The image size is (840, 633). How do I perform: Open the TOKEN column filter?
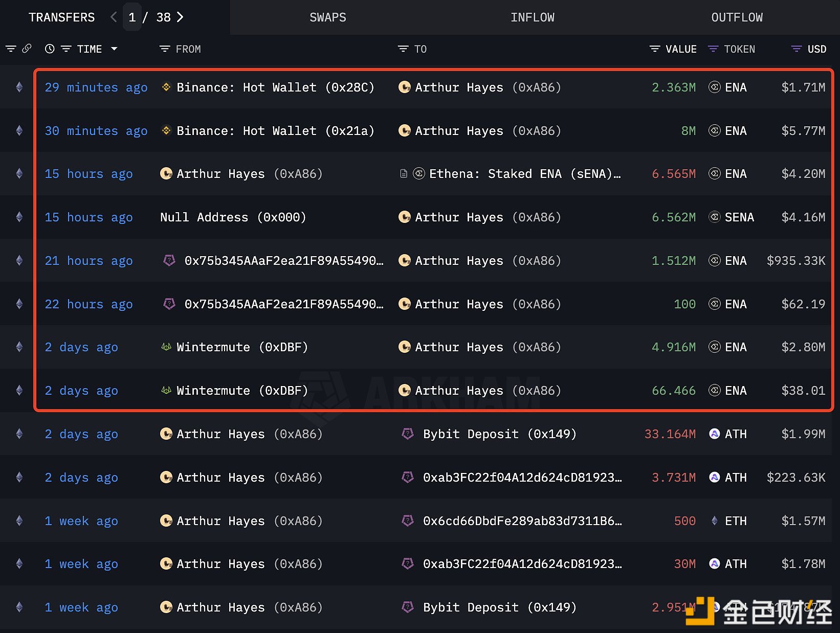point(713,49)
